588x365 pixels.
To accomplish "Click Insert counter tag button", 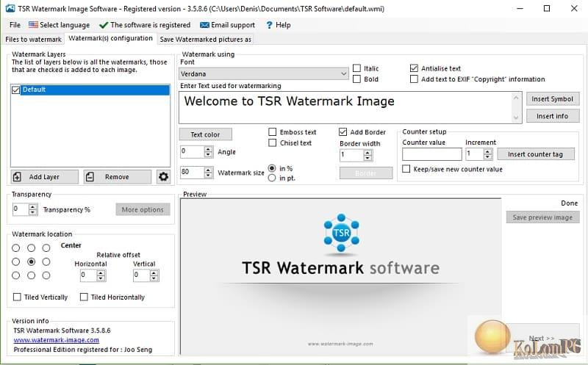I will [x=536, y=154].
